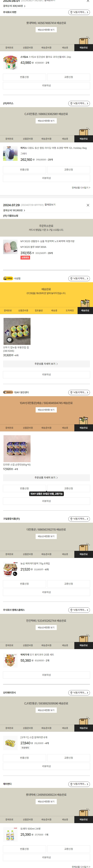This screenshot has height=868, width=93.
Task: Click the 택배송 badge icon next to 사상점
Action: 8,278
